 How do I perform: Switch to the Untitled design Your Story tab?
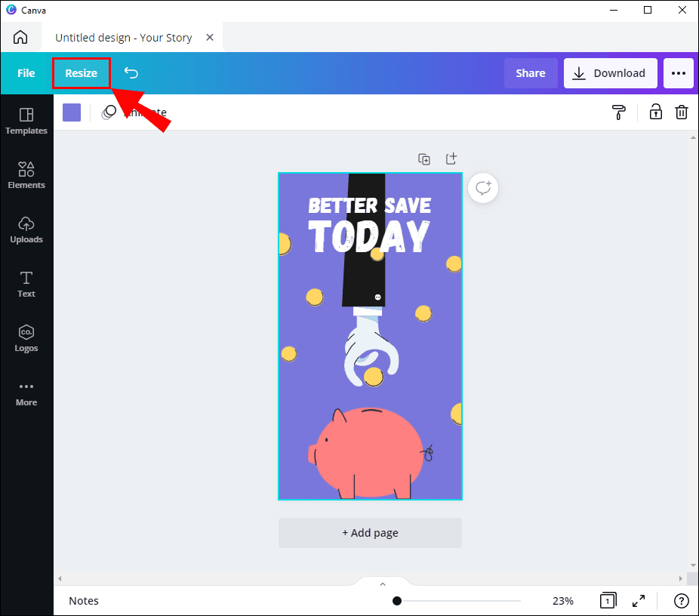pos(123,37)
